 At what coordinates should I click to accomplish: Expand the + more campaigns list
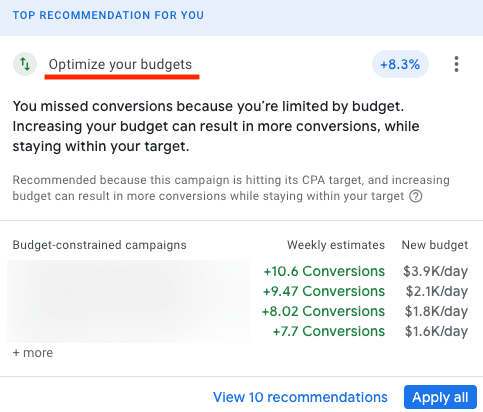(x=33, y=353)
